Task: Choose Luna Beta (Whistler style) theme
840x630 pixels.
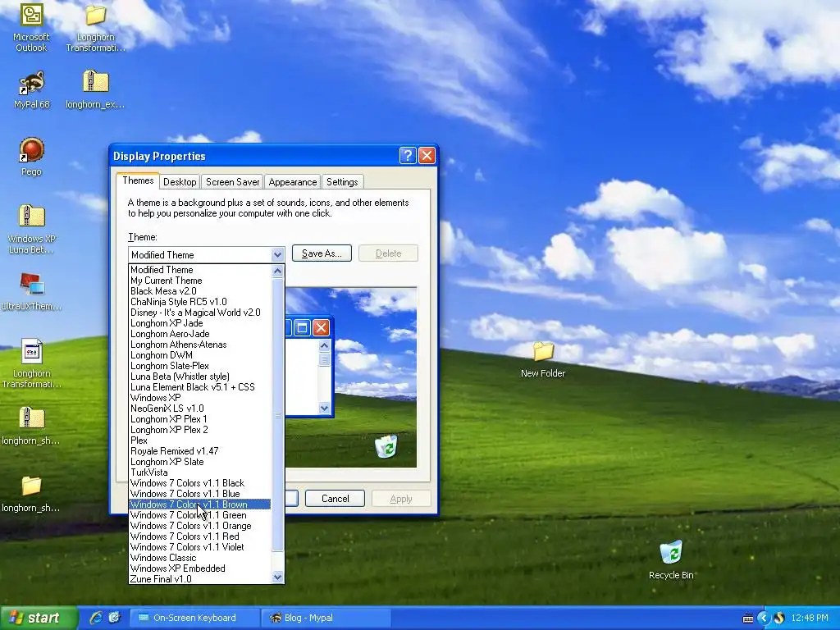Action: pyautogui.click(x=200, y=377)
